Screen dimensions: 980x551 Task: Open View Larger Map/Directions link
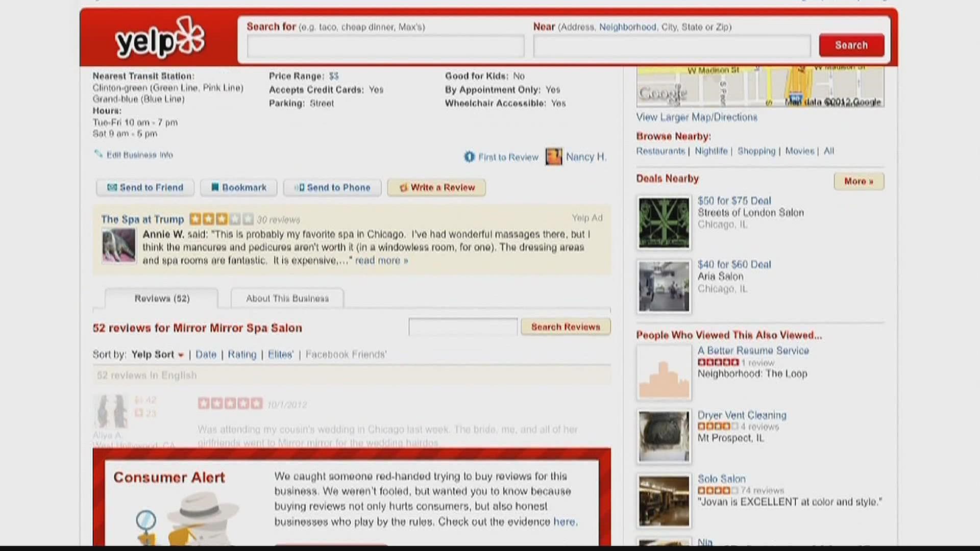[697, 117]
